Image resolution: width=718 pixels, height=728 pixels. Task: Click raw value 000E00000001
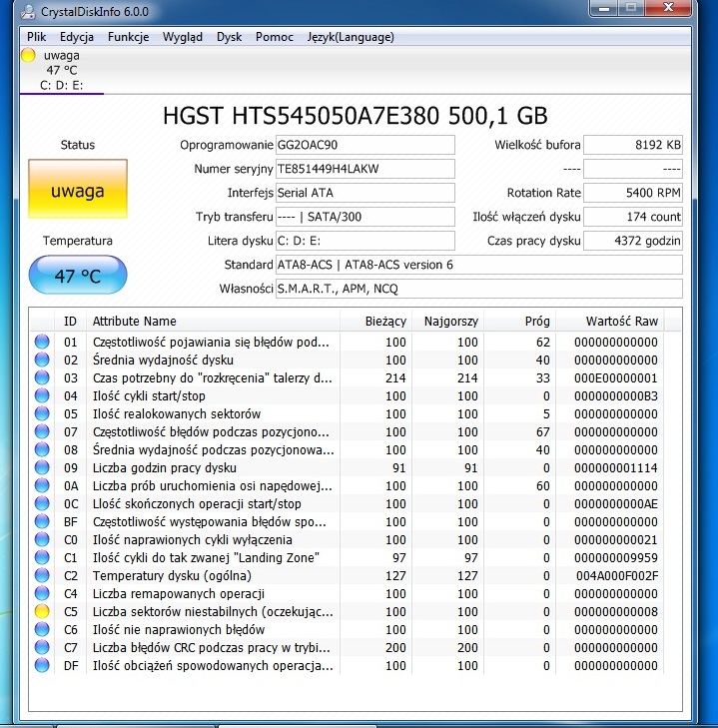click(x=616, y=377)
